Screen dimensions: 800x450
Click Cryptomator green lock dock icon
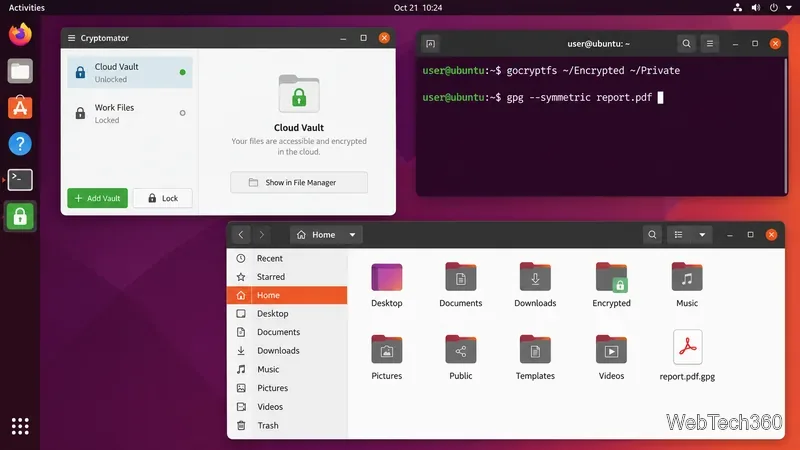coord(20,216)
